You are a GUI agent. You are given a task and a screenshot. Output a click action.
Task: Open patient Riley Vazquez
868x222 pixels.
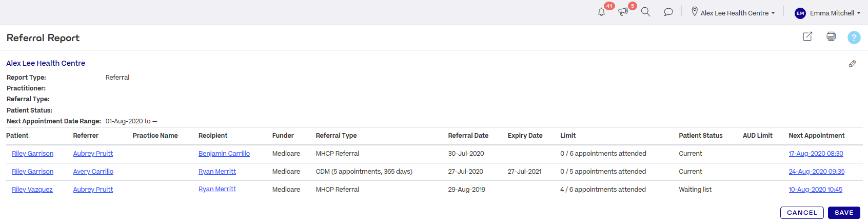point(32,190)
